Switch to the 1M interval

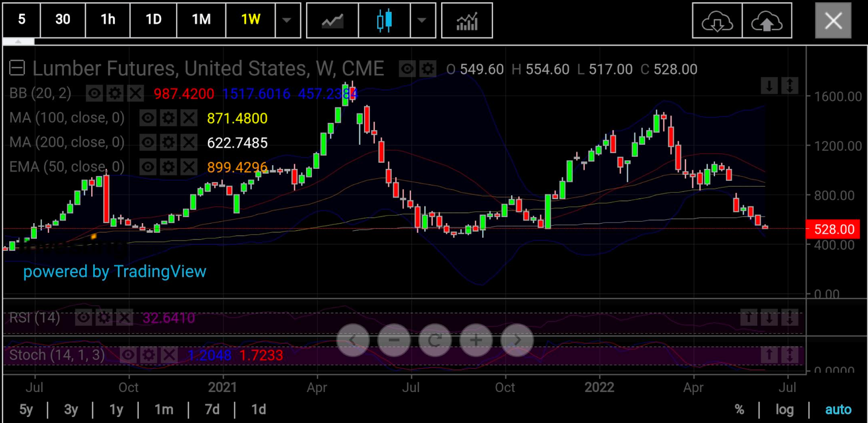[x=201, y=20]
